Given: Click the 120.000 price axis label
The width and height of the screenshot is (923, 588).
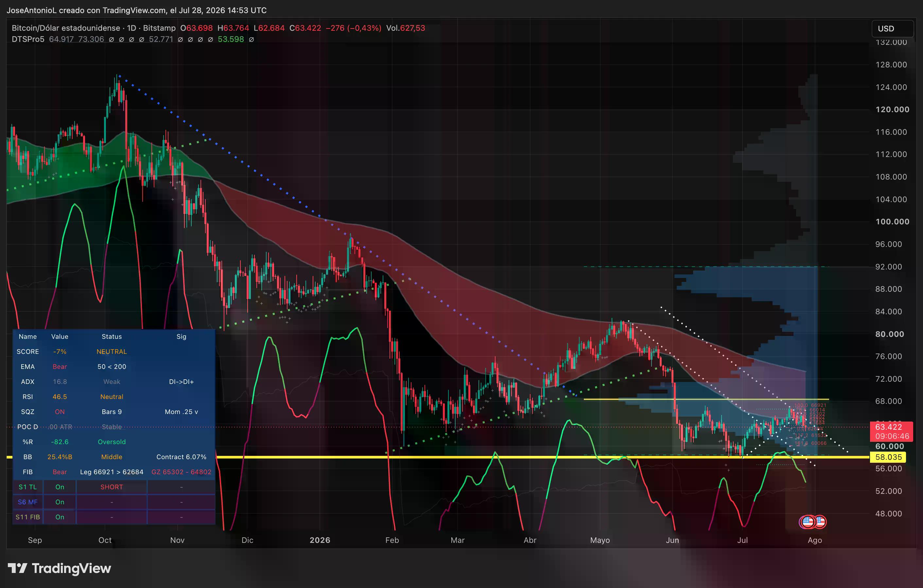Looking at the screenshot, I should (x=892, y=110).
